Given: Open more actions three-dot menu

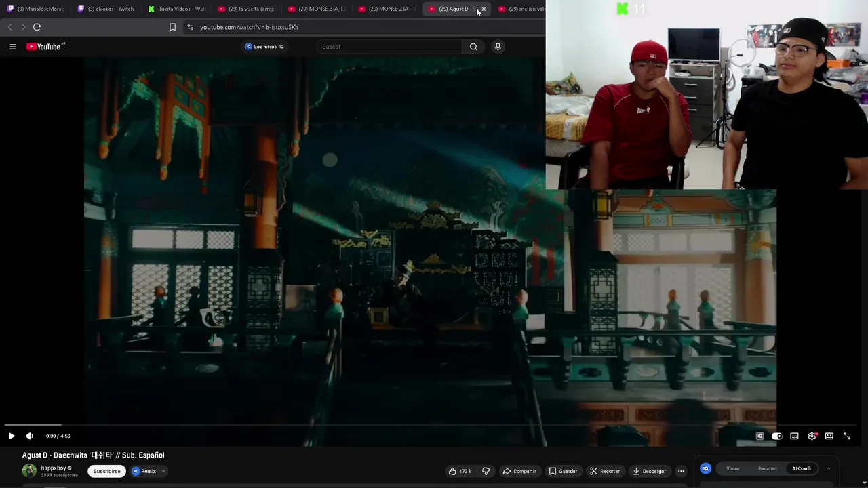Looking at the screenshot, I should [681, 471].
